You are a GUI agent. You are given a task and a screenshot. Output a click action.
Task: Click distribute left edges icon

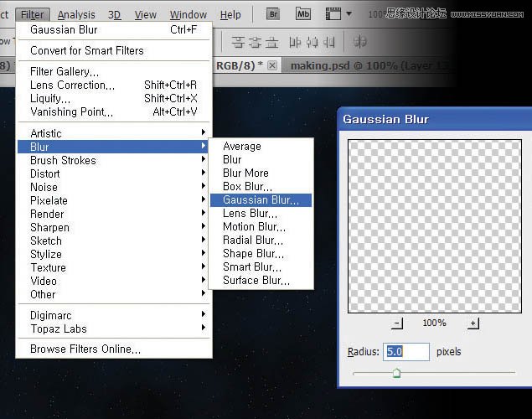(295, 42)
